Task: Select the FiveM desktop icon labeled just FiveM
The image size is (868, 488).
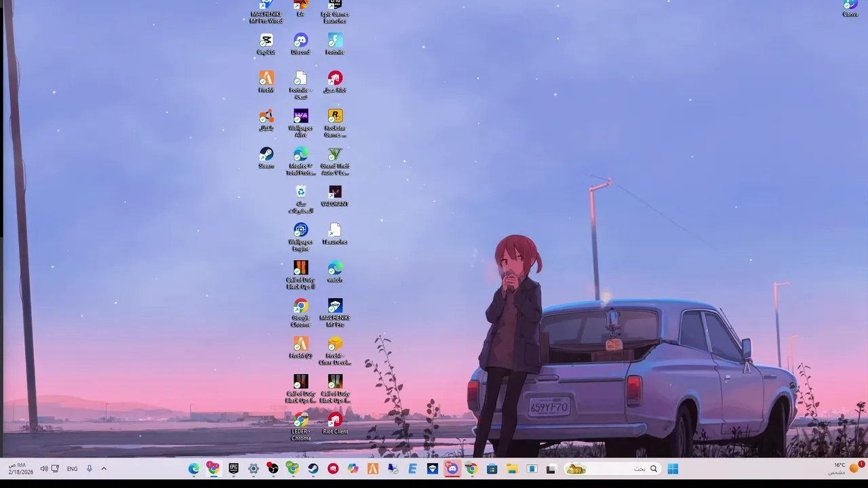Action: pyautogui.click(x=267, y=83)
